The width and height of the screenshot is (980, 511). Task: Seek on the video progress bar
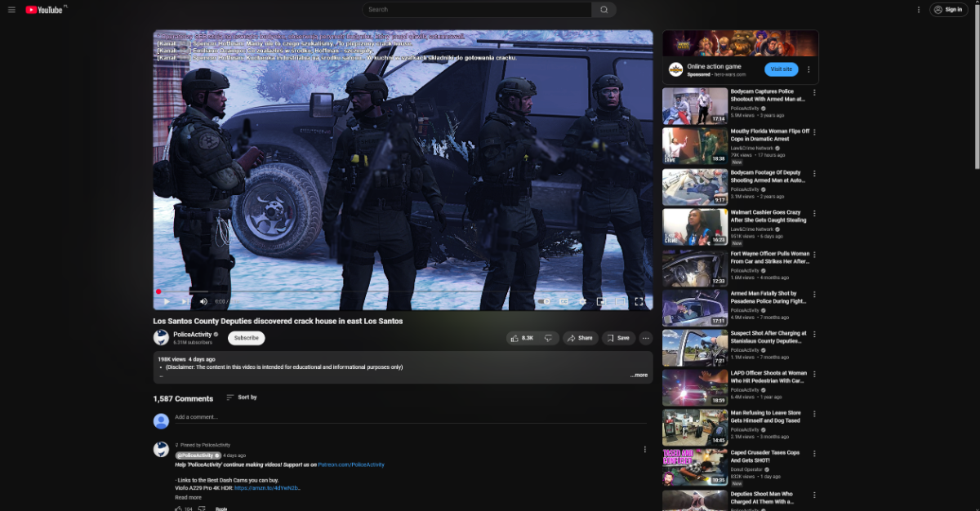[403, 291]
